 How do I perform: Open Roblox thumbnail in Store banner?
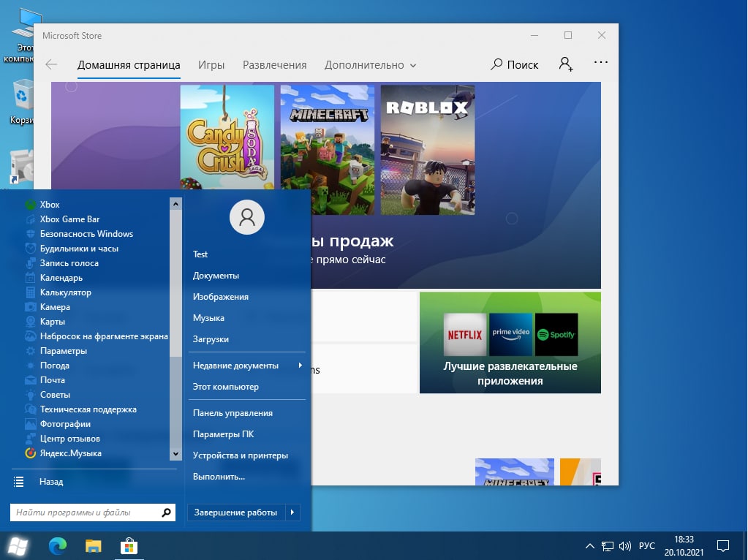tap(428, 150)
